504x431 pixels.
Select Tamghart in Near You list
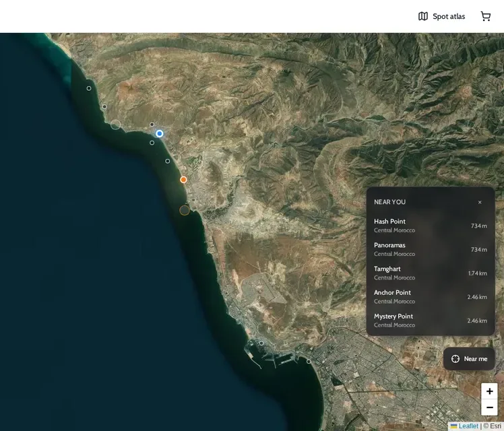431,273
